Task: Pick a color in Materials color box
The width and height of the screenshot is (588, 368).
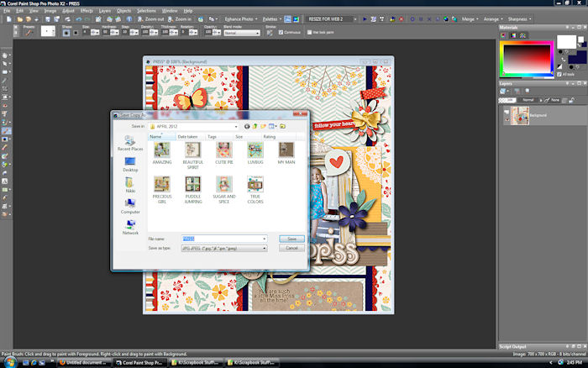Action: (x=527, y=60)
